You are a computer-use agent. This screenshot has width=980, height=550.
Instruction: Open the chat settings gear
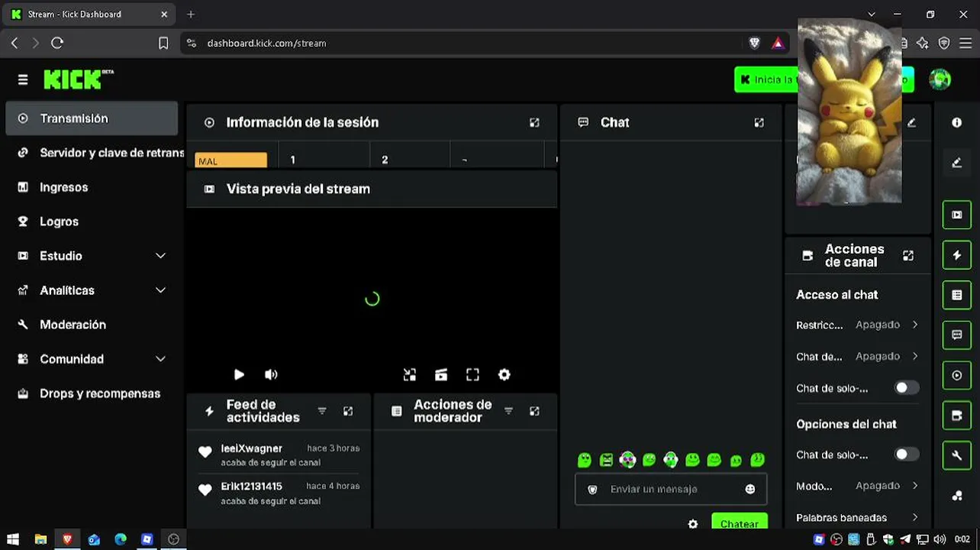(693, 524)
